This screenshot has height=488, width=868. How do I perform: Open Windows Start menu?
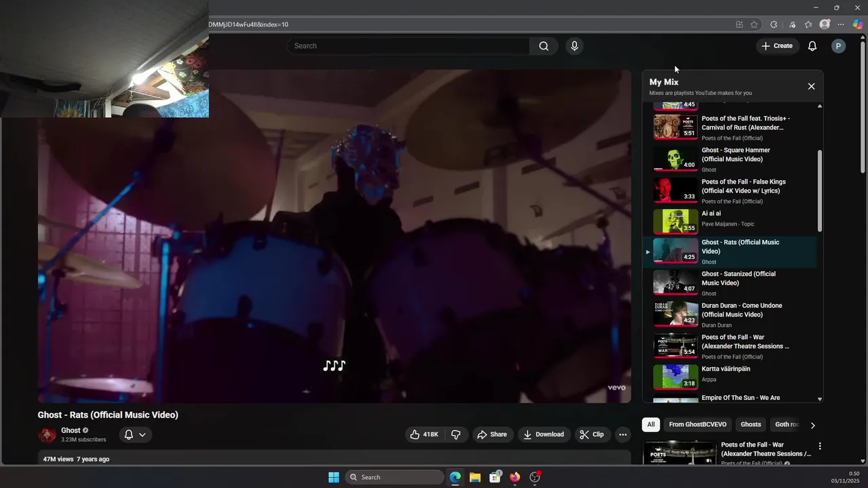coord(334,477)
